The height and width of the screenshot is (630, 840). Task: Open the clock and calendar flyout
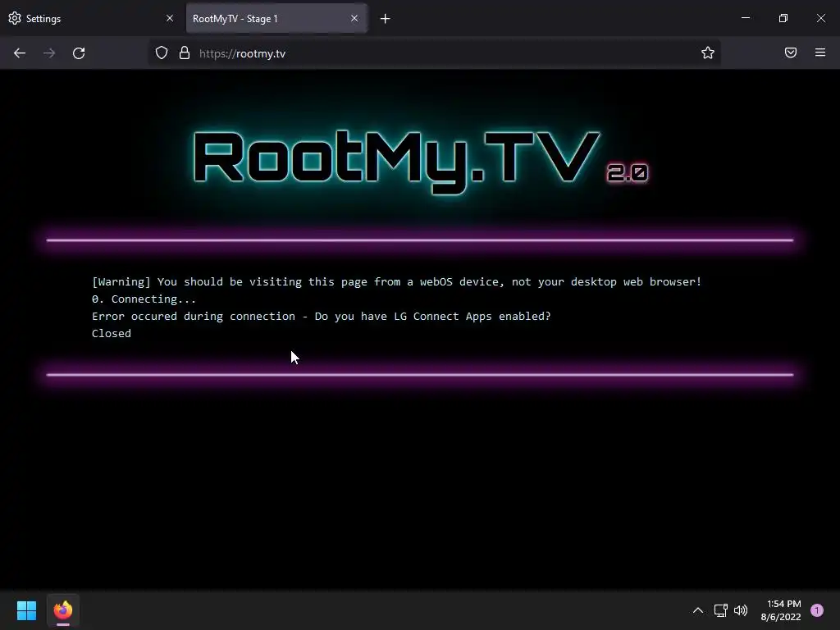pos(781,610)
